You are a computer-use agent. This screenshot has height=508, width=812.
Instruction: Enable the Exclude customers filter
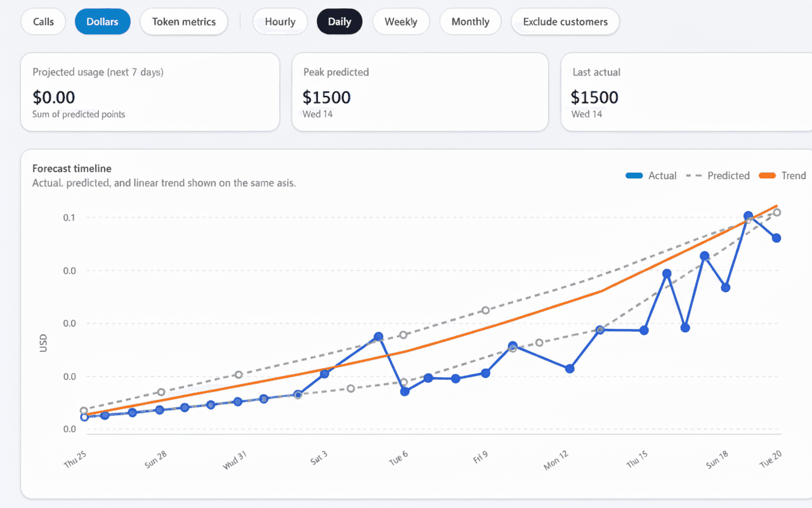[x=565, y=21]
